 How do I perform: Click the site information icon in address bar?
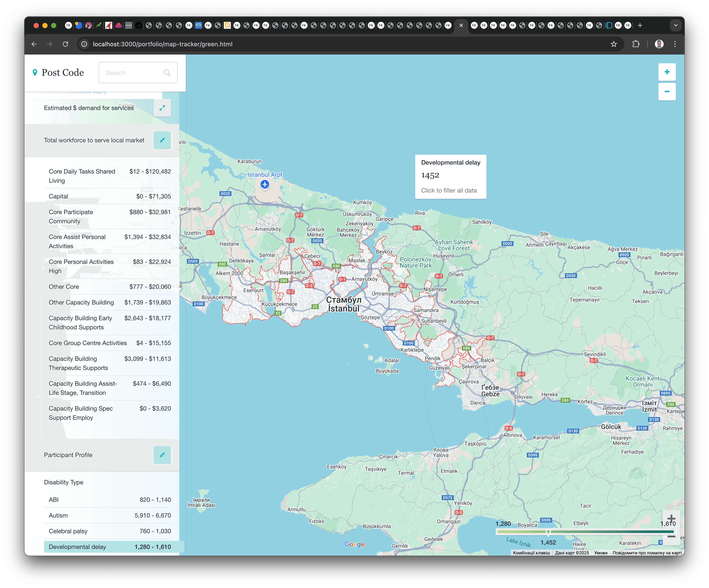84,44
